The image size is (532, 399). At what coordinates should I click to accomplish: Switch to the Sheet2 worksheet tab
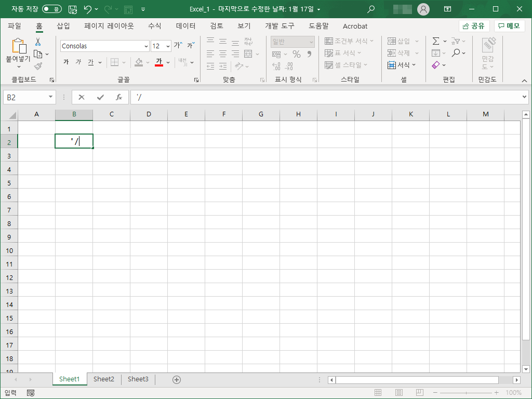104,379
